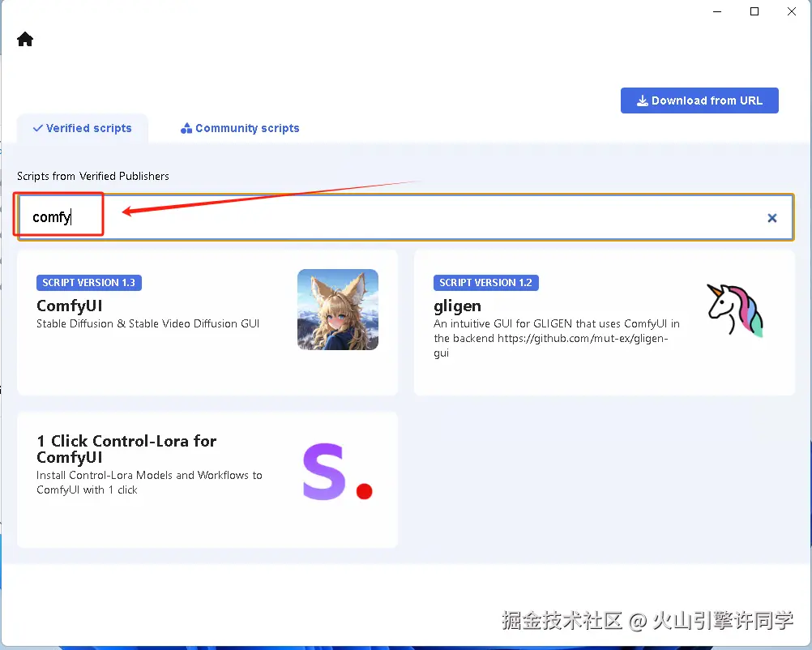Click the SCRIPT VERSION 1.3 badge
Viewport: 812px width, 650px height.
88,283
